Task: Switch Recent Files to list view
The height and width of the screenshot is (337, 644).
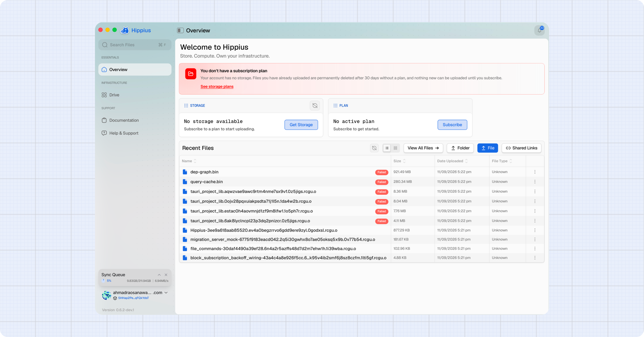Action: [387, 148]
